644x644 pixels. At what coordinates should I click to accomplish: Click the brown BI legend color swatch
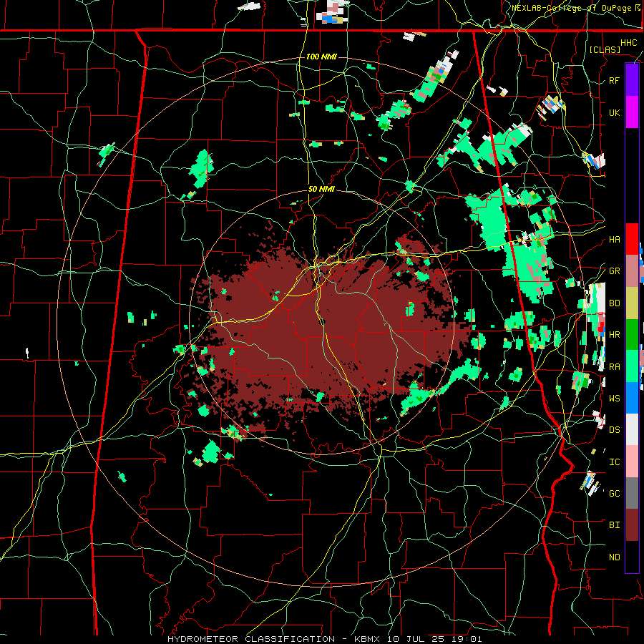[632, 525]
